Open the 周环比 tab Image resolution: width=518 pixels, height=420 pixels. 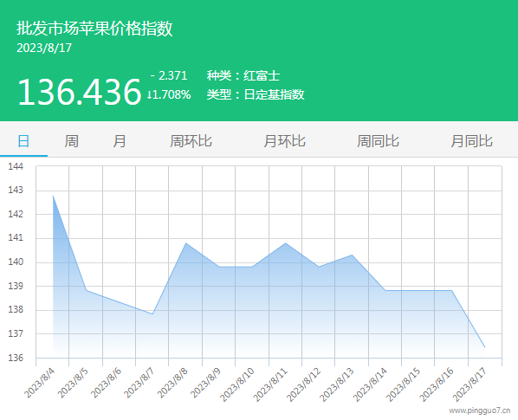click(191, 141)
